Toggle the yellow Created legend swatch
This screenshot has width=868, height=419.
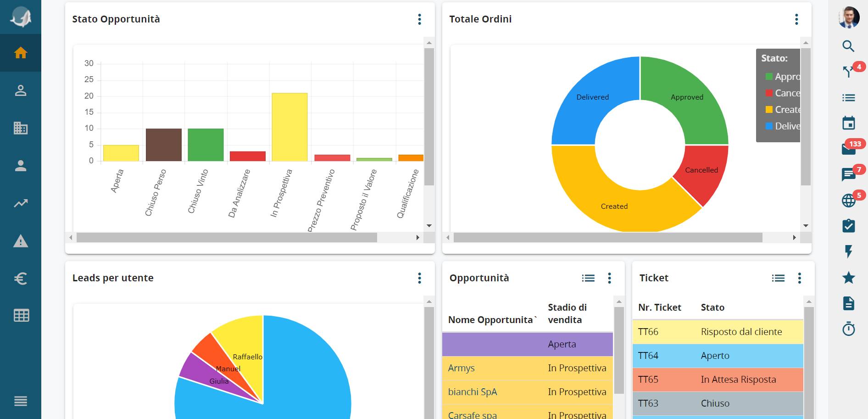pos(769,110)
